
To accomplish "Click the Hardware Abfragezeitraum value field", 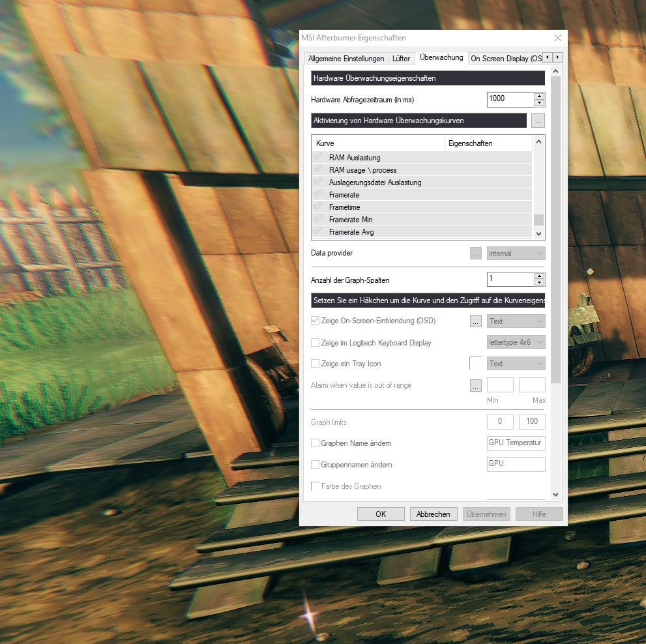I will point(510,99).
